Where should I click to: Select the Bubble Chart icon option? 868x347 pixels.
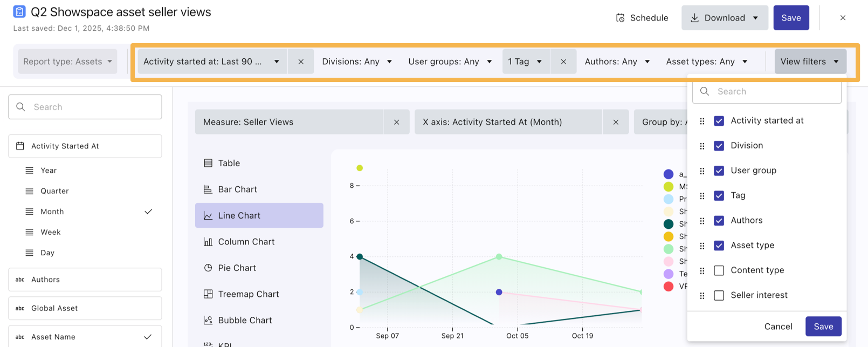(x=208, y=320)
